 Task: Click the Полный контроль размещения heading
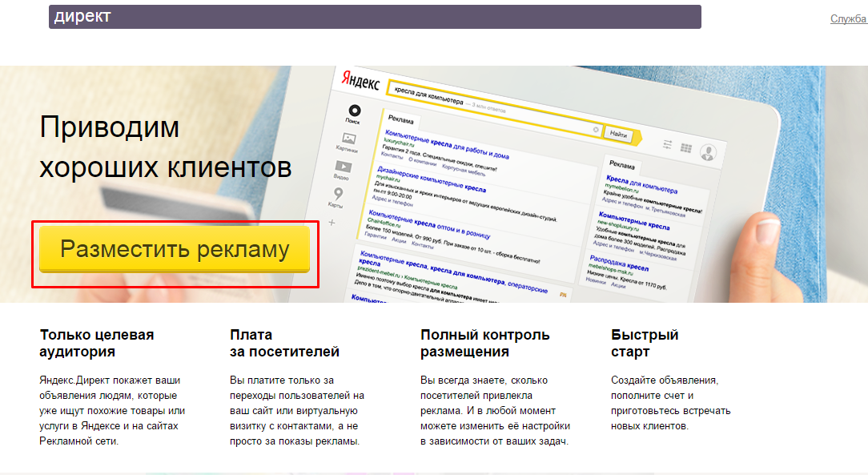click(485, 344)
